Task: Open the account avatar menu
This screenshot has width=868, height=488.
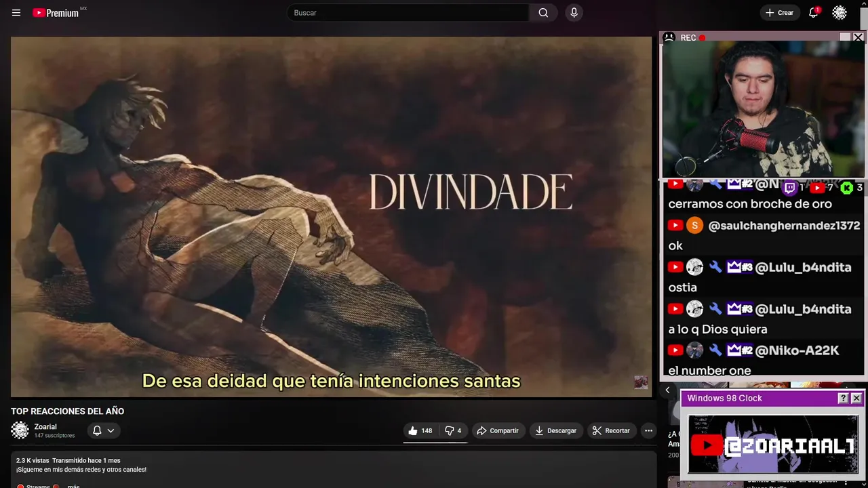Action: [x=840, y=13]
